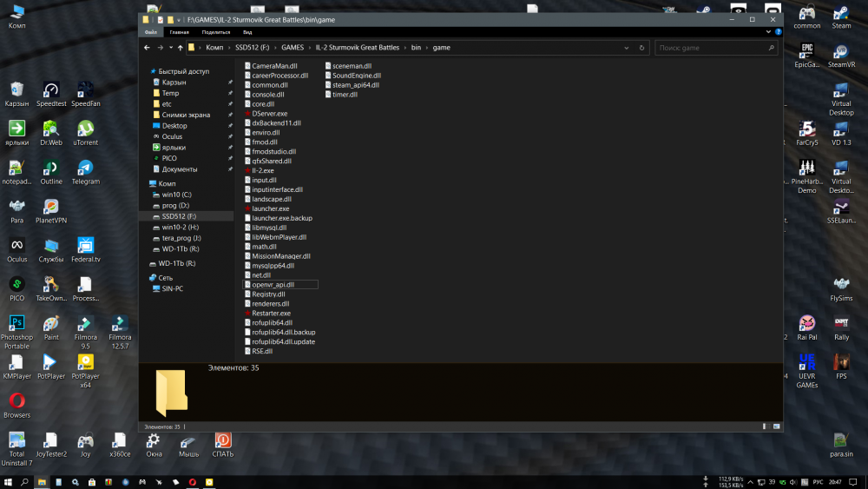Open the Поделиться ribbon tab
This screenshot has width=868, height=489.
click(216, 32)
